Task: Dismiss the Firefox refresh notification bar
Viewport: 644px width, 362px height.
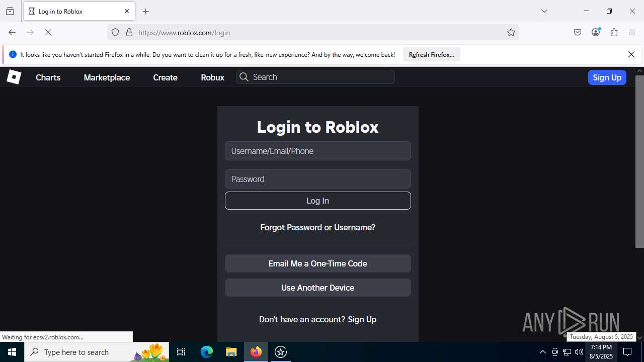Action: pos(631,54)
